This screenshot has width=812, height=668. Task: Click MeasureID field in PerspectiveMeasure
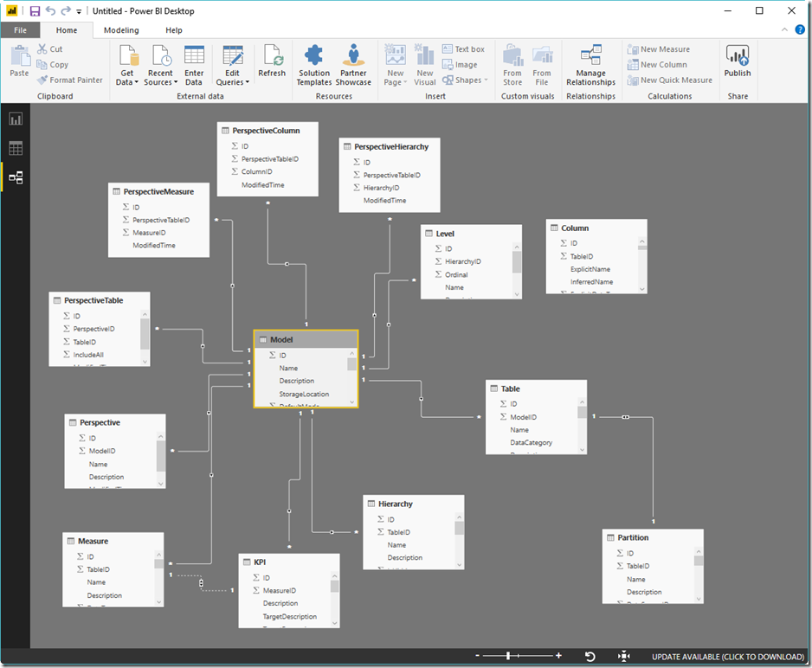point(149,233)
